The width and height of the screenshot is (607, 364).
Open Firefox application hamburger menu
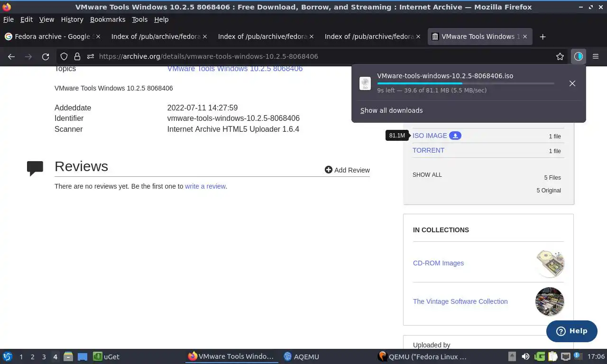pos(596,56)
